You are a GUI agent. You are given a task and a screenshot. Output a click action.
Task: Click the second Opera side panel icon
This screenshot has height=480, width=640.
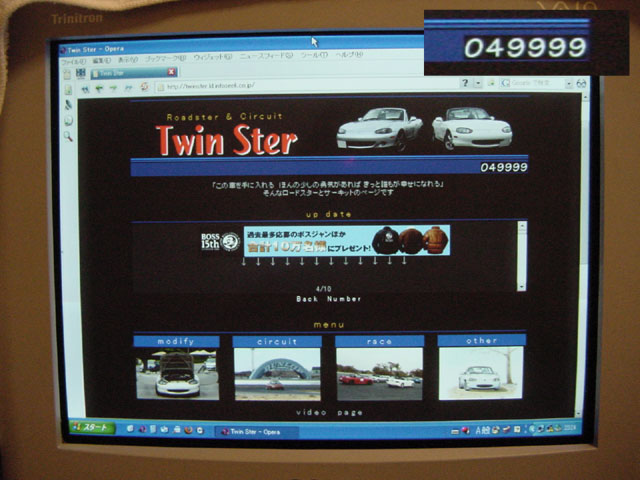pyautogui.click(x=68, y=105)
